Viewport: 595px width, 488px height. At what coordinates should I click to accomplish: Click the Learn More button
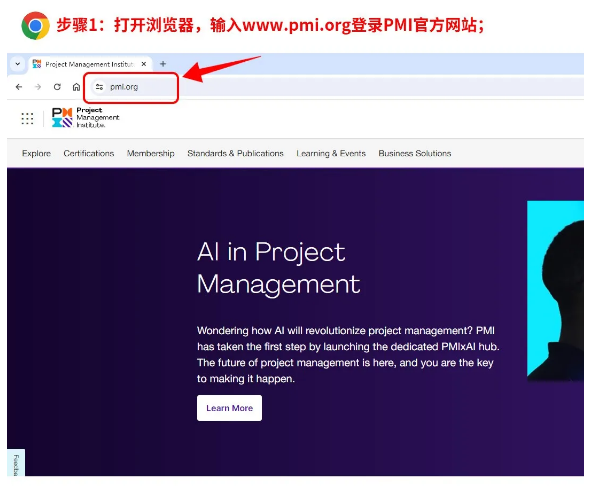tap(229, 408)
